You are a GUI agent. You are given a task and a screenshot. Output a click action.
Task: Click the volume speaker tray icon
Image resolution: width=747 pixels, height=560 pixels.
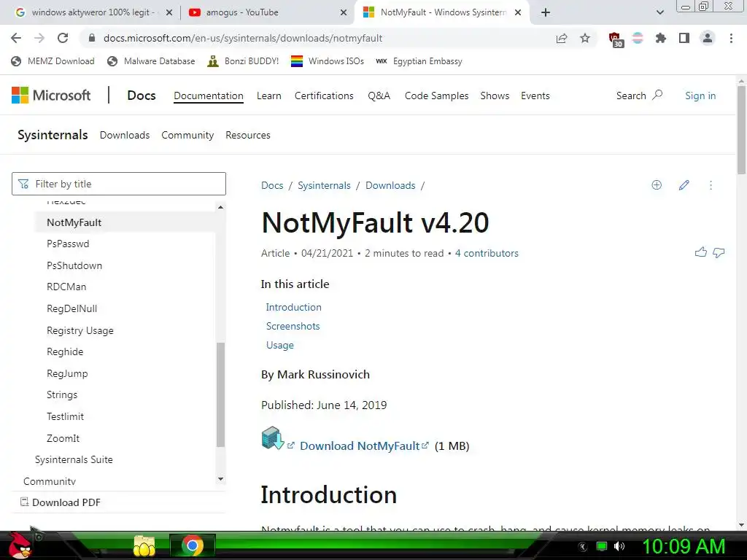tap(619, 546)
